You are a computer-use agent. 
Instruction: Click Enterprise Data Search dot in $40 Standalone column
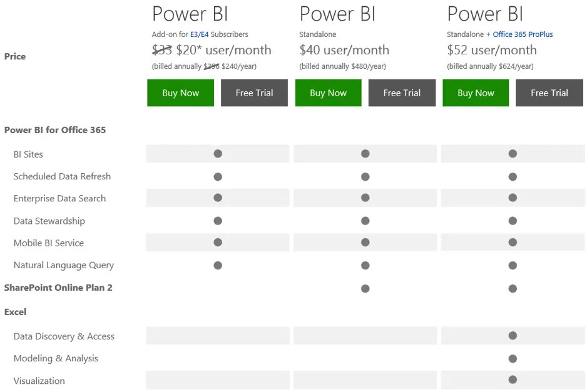pos(365,198)
